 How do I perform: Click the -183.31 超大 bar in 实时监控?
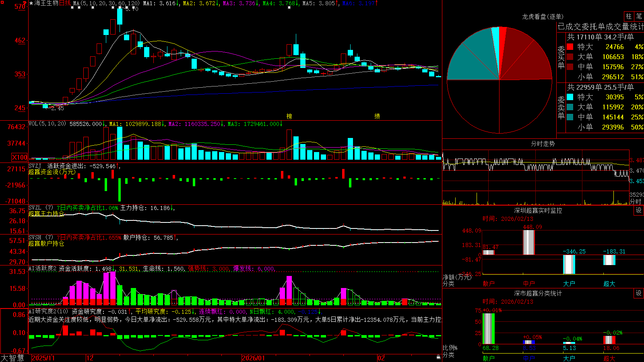tap(609, 260)
